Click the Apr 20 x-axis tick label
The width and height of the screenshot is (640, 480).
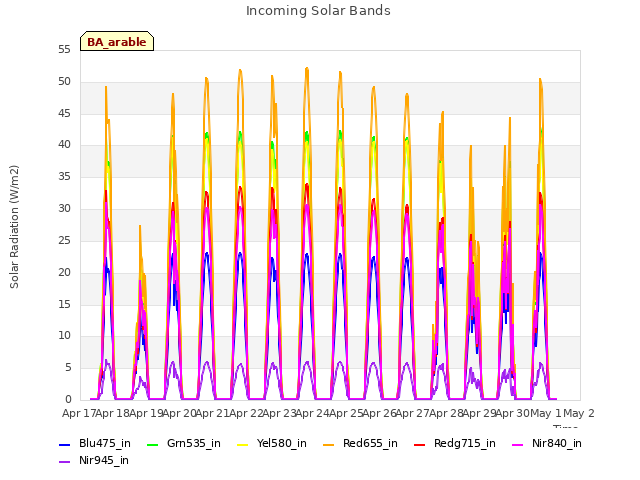[179, 413]
